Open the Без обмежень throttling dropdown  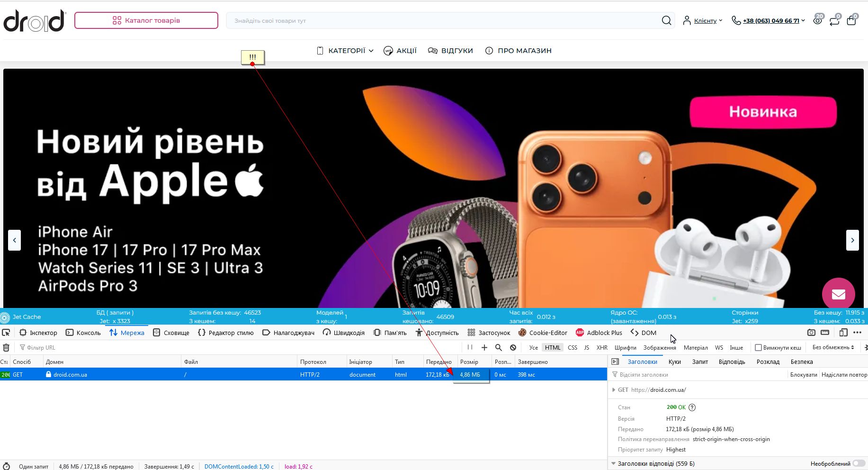[833, 347]
